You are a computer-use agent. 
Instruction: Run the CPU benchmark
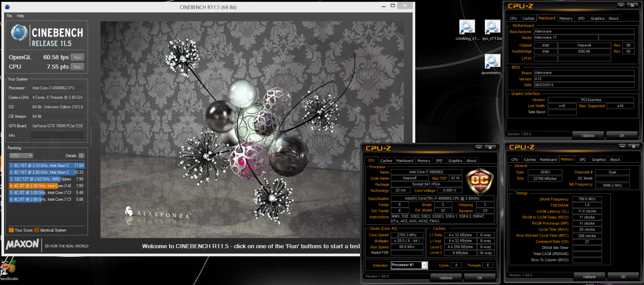click(x=77, y=67)
